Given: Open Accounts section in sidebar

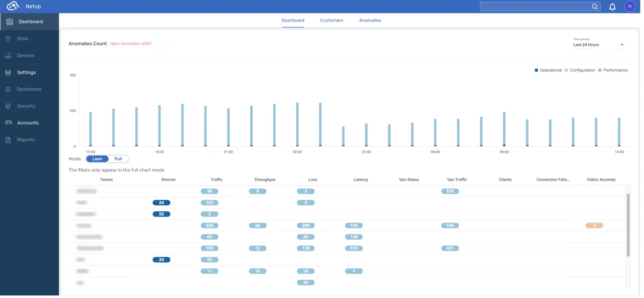Looking at the screenshot, I should 27,123.
